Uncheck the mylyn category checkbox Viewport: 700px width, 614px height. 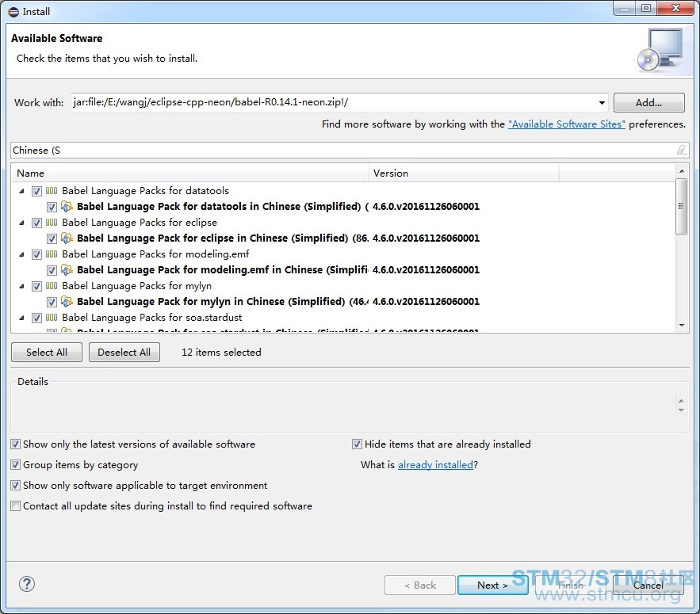click(x=36, y=287)
